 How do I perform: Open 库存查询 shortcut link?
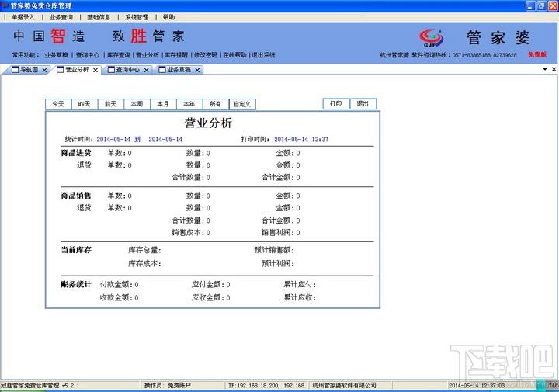(119, 55)
